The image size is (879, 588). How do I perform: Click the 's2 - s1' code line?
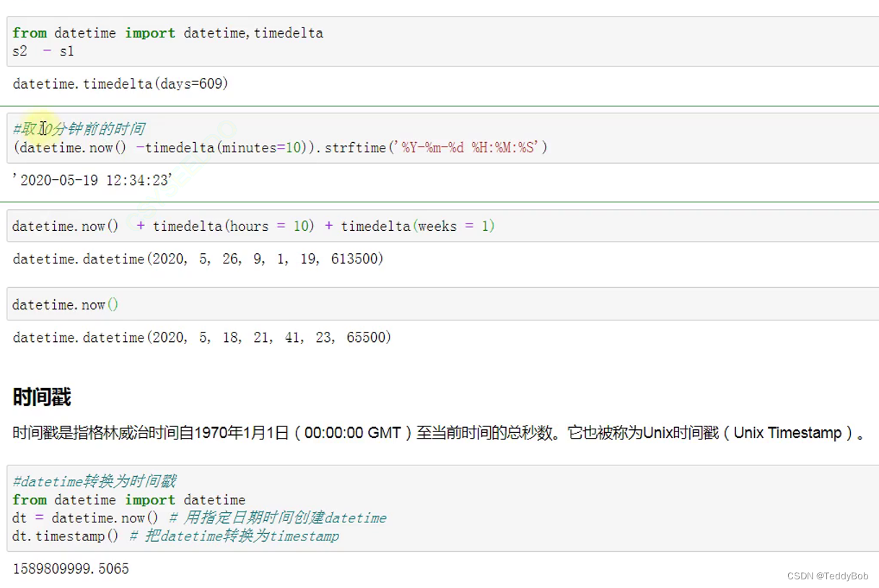tap(43, 51)
